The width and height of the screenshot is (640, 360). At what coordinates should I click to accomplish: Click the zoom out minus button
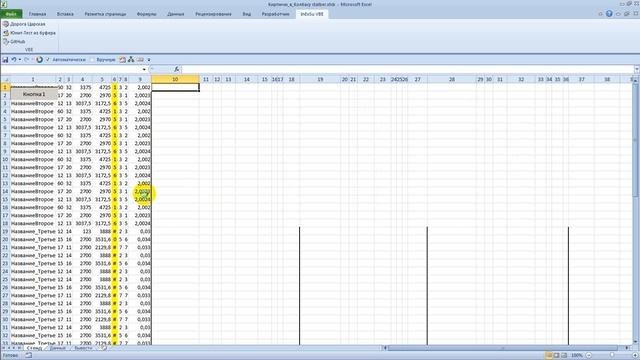pyautogui.click(x=589, y=356)
